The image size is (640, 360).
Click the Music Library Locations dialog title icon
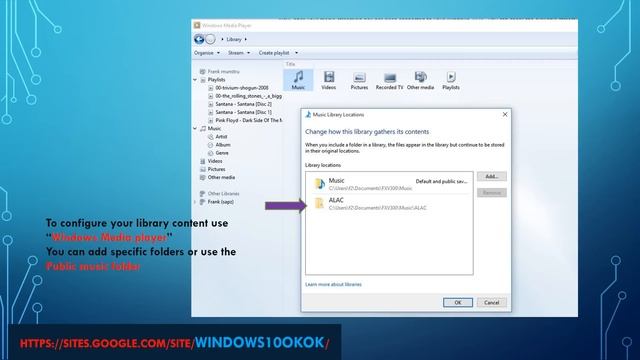pos(308,115)
